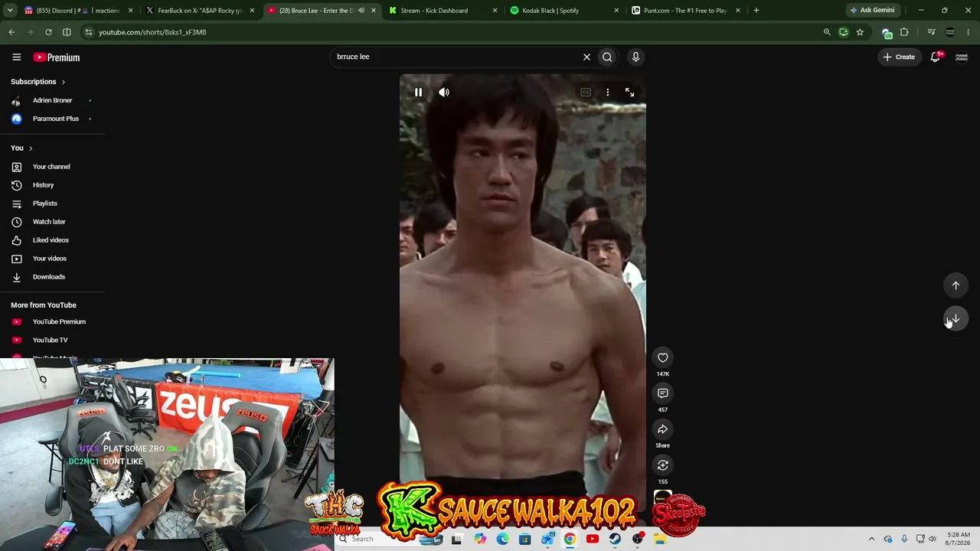Go to the previous Short
Viewport: 980px width, 551px height.
coord(955,285)
